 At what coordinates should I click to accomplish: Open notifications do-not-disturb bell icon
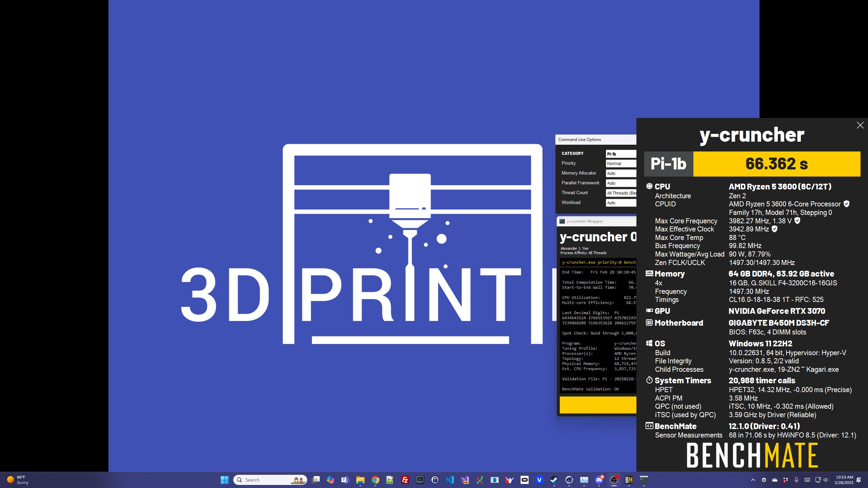click(x=859, y=480)
